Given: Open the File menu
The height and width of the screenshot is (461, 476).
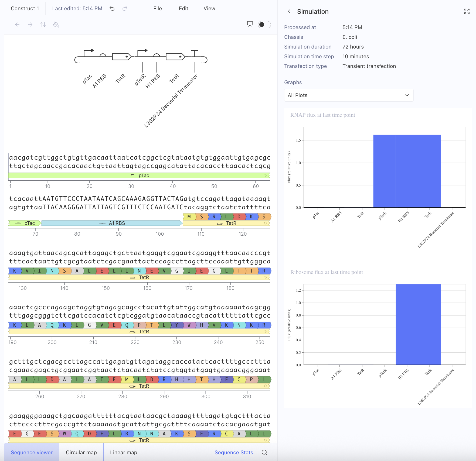Looking at the screenshot, I should pyautogui.click(x=157, y=9).
